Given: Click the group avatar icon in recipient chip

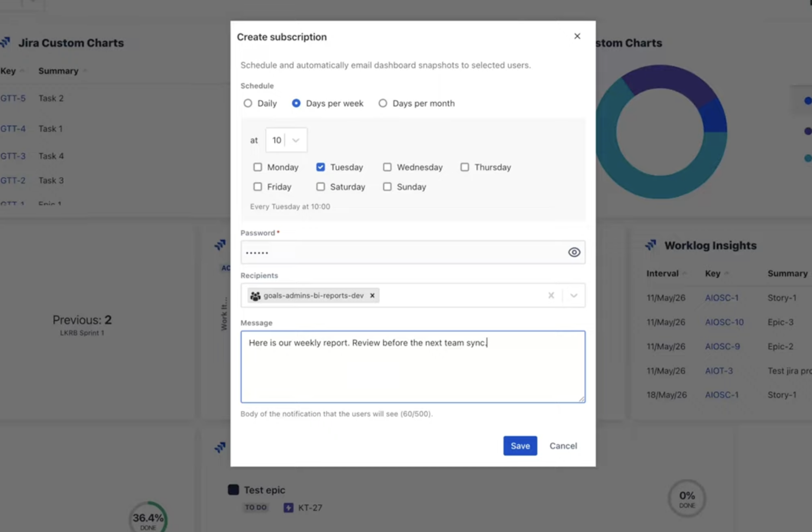Looking at the screenshot, I should coord(255,296).
